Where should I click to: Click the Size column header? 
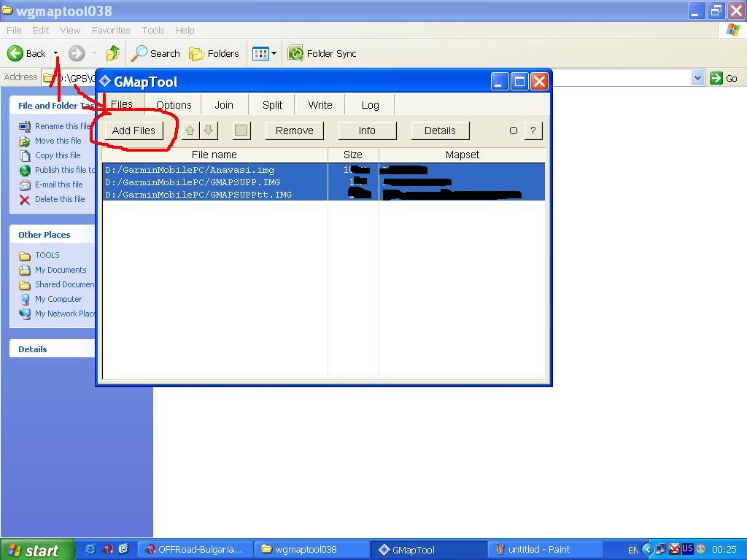tap(353, 155)
